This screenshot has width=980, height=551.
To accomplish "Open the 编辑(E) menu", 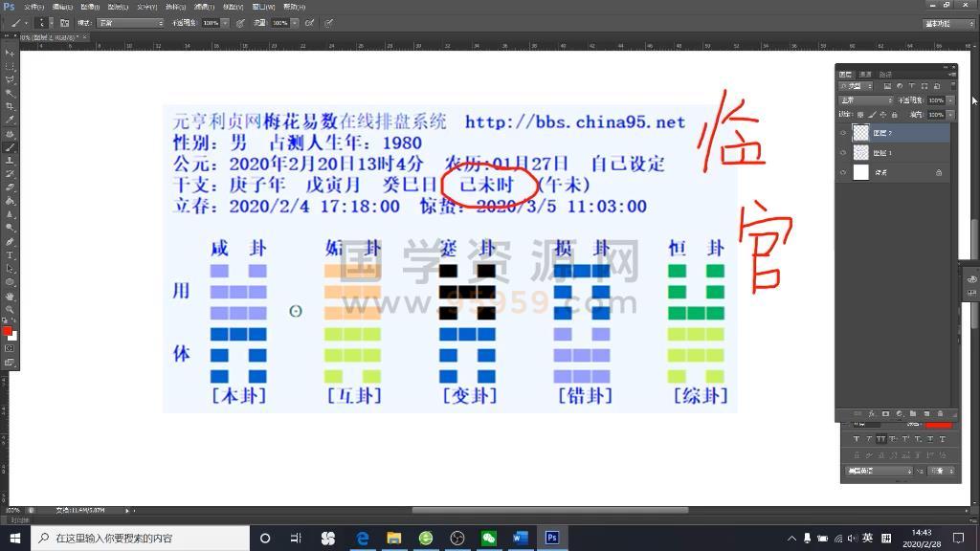I will [62, 7].
